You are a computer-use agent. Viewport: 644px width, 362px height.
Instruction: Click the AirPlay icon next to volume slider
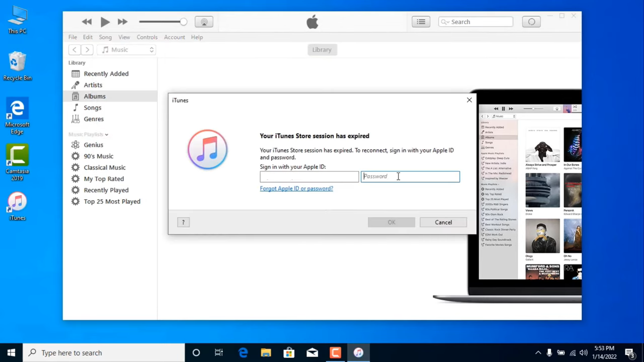coord(204,22)
